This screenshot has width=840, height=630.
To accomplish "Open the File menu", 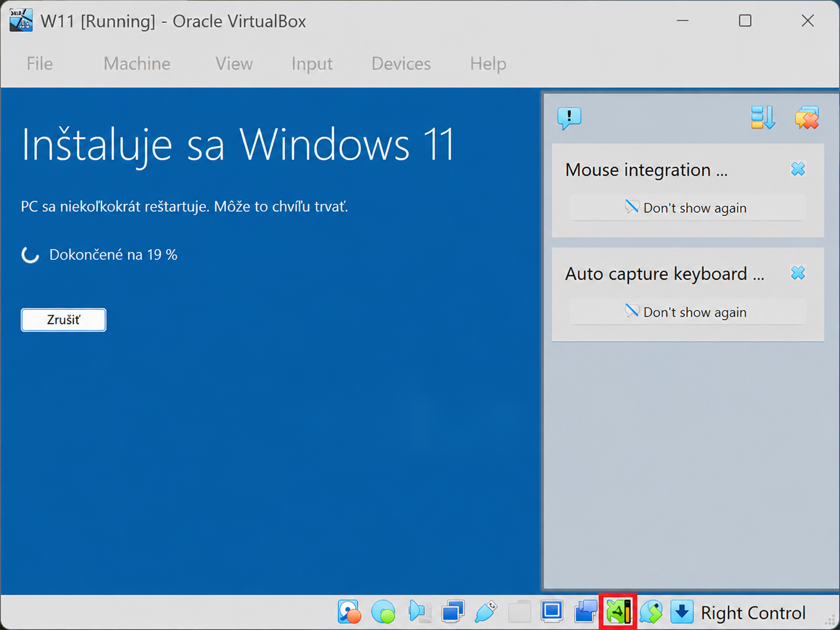I will point(39,64).
